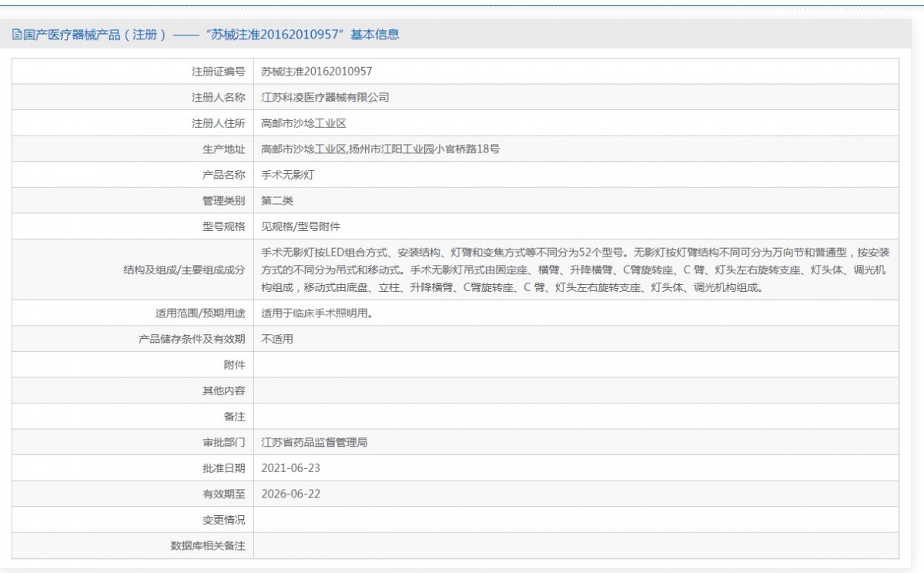Select production address ending with 小官桥路18号

pyautogui.click(x=380, y=149)
